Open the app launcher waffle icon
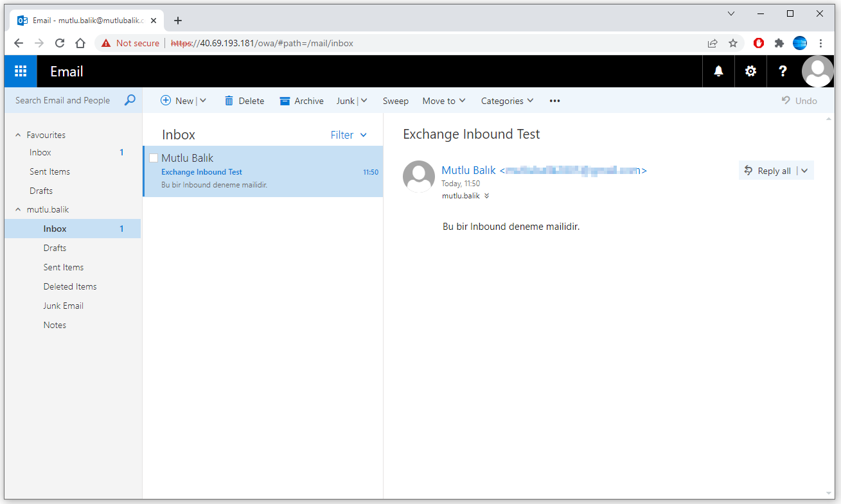 (x=21, y=71)
